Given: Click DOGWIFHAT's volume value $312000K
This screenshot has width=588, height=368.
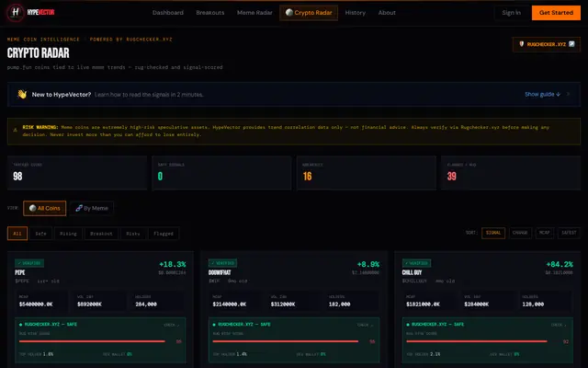Looking at the screenshot, I should [x=283, y=305].
